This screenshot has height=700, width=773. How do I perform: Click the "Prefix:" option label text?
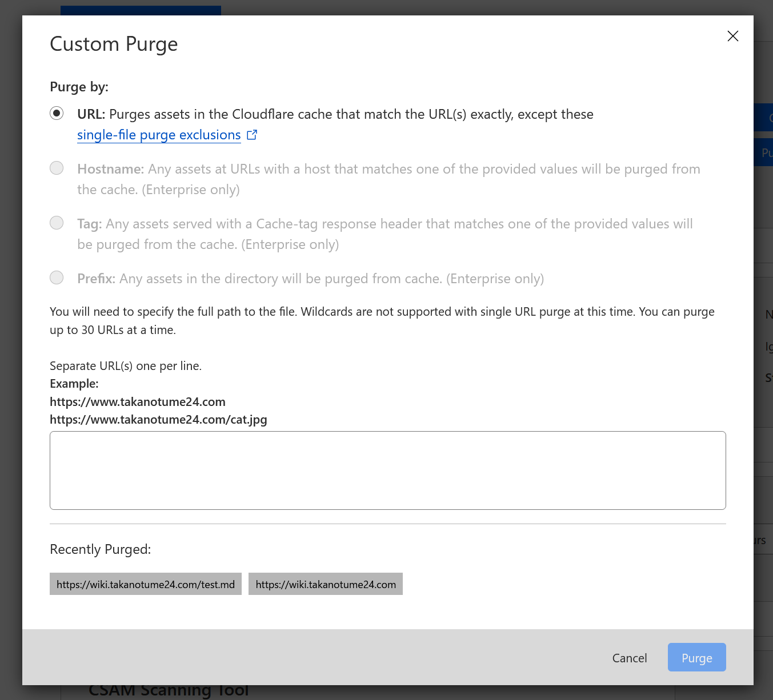[96, 279]
